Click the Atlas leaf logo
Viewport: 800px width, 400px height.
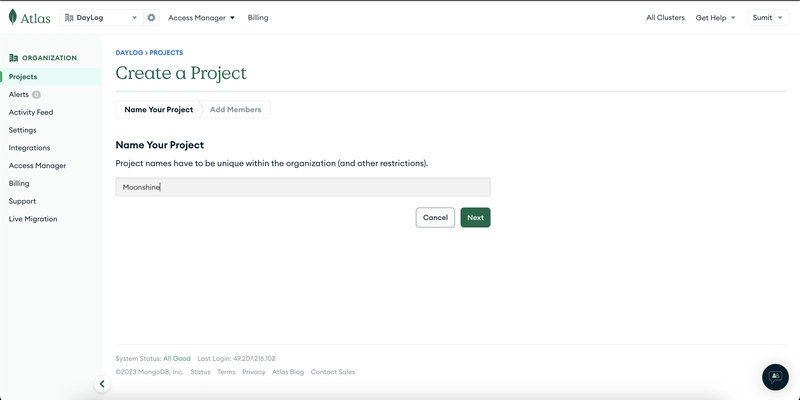click(x=13, y=17)
